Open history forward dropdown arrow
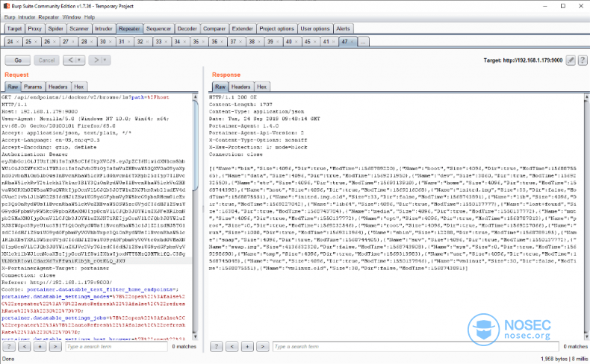This screenshot has height=364, width=590. (x=105, y=60)
